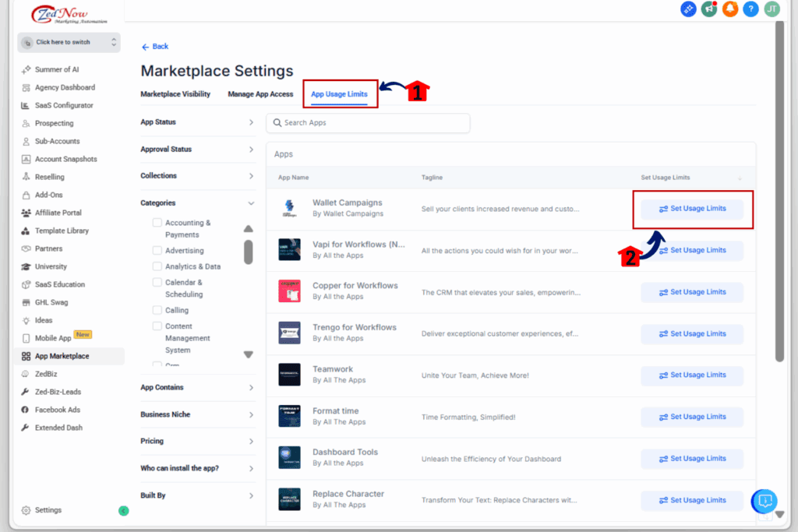Switch to Manage App Access tab

(260, 94)
